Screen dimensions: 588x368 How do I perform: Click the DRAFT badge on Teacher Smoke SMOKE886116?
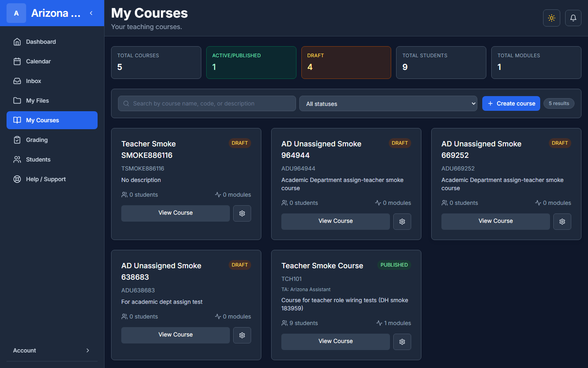click(240, 143)
